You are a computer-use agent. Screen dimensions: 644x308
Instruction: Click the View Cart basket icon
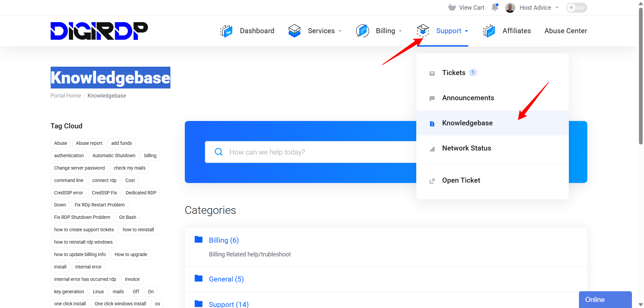[x=452, y=7]
